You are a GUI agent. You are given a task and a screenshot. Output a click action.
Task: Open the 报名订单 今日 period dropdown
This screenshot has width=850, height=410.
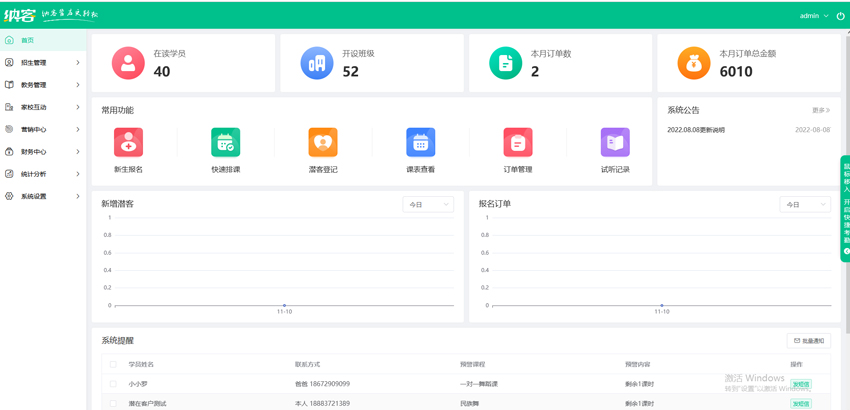pos(805,204)
